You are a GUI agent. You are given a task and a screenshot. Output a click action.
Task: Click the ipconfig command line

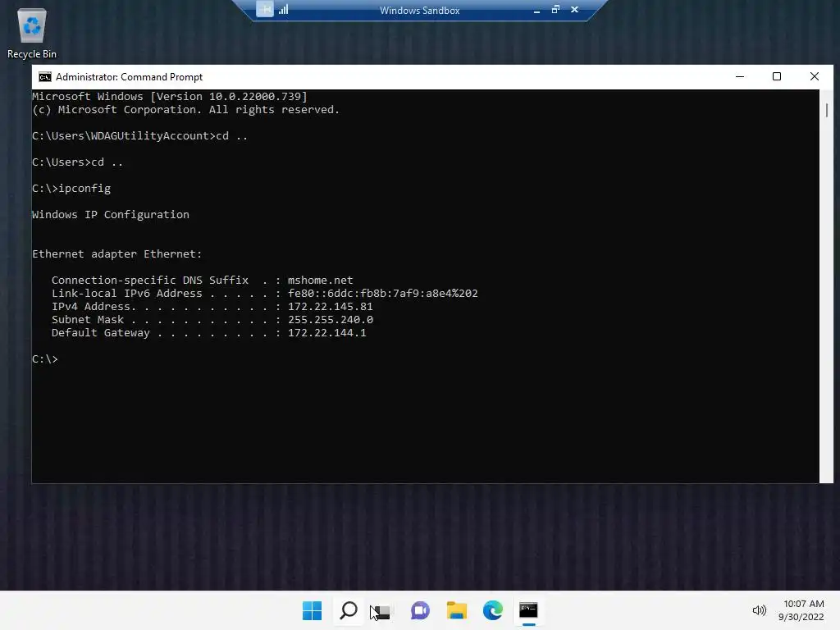[71, 189]
